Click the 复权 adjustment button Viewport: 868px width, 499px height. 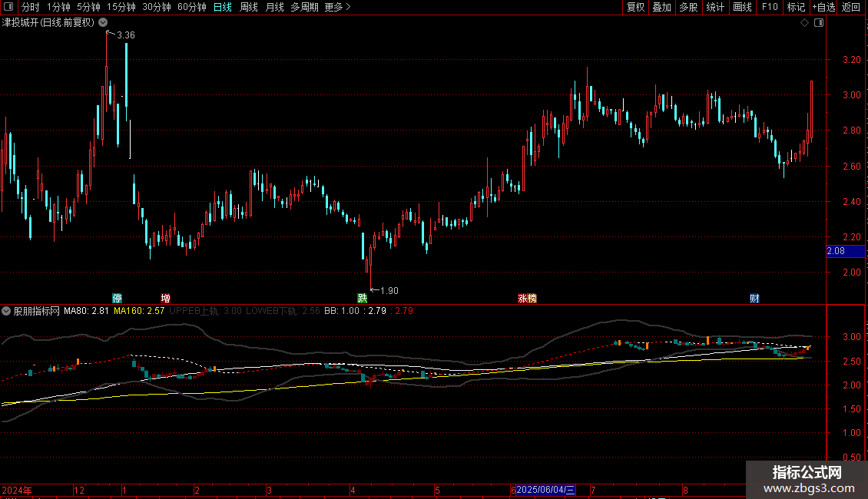pyautogui.click(x=635, y=7)
